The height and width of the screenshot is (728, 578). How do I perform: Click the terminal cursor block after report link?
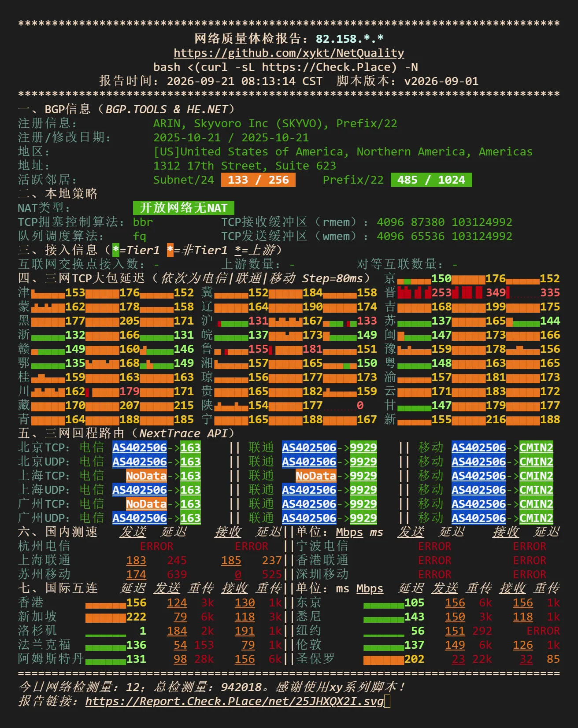[x=387, y=701]
